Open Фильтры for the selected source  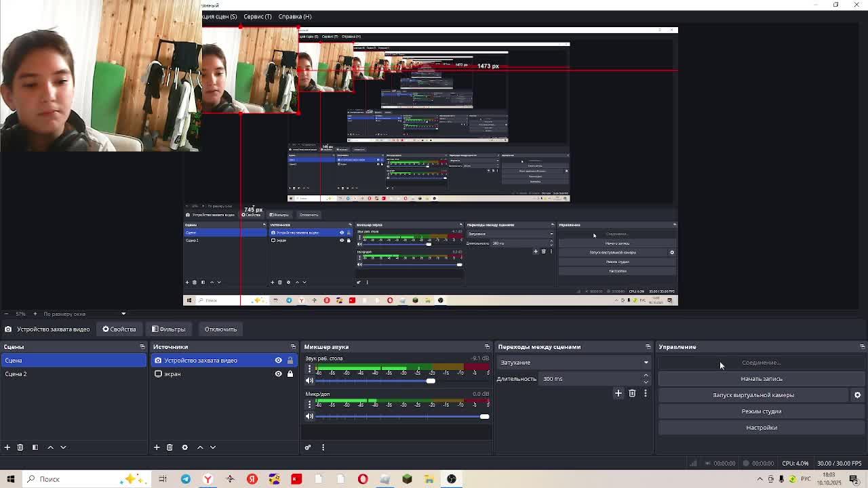click(x=168, y=329)
